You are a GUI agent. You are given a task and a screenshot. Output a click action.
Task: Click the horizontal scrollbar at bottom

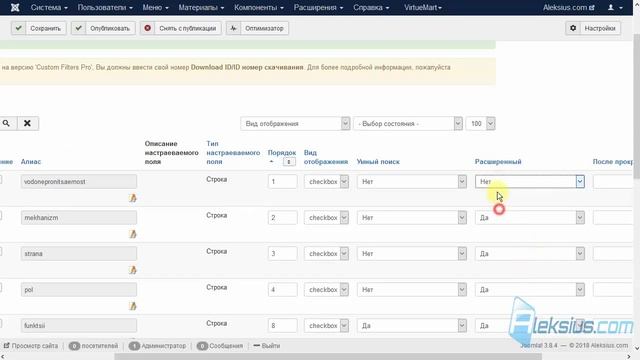pos(328,357)
